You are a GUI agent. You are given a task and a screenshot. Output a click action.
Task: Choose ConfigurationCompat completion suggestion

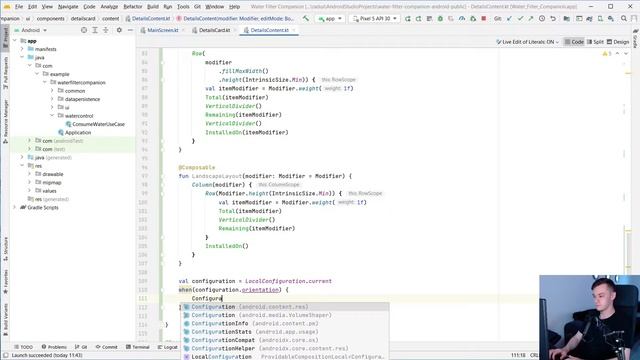285,340
